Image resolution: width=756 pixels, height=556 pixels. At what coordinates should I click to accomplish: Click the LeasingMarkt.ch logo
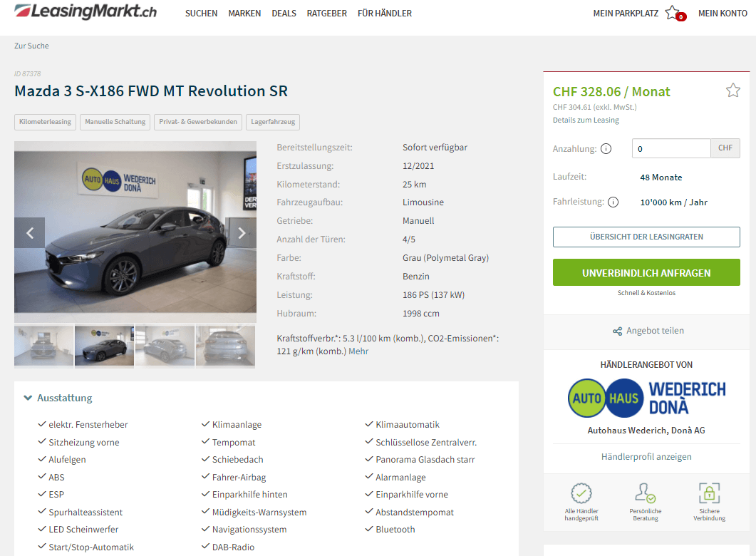point(86,11)
